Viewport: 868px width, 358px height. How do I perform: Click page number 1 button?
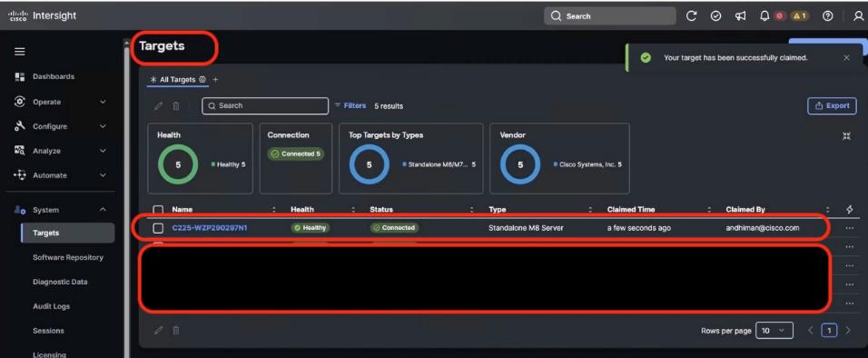point(829,331)
